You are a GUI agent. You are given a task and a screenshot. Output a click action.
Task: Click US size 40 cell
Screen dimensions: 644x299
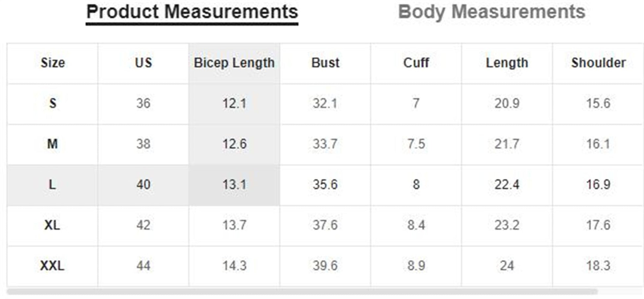pos(143,185)
